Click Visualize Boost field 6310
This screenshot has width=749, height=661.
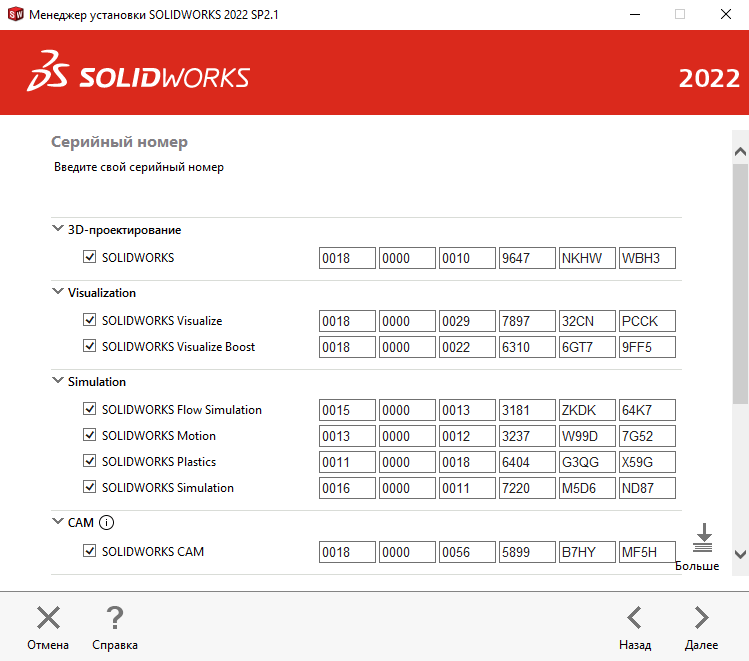coord(527,347)
